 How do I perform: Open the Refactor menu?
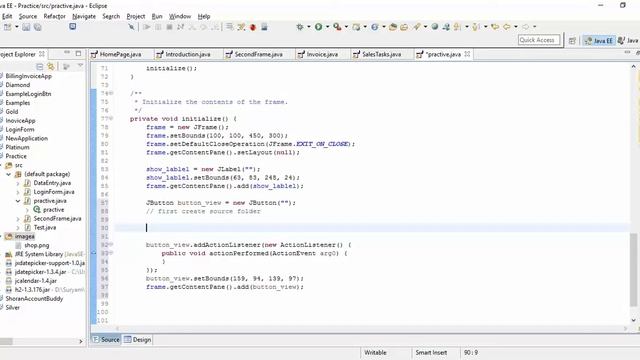[x=54, y=16]
